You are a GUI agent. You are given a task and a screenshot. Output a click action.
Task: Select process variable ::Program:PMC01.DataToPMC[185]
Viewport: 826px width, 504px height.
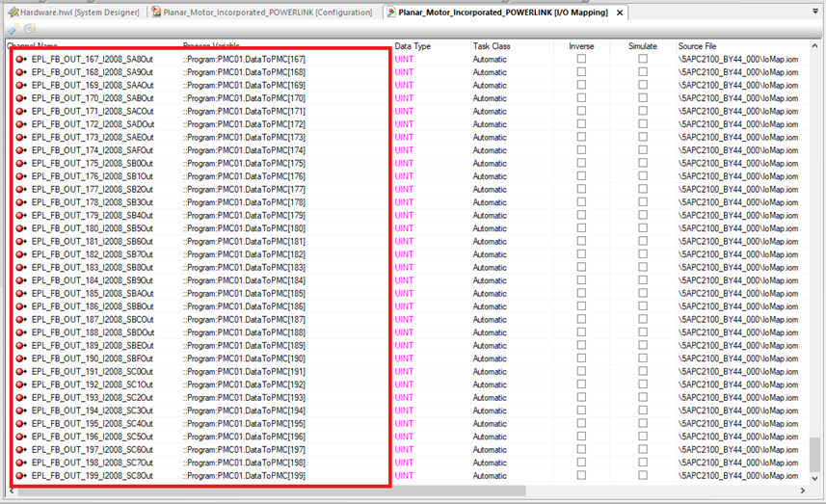245,294
